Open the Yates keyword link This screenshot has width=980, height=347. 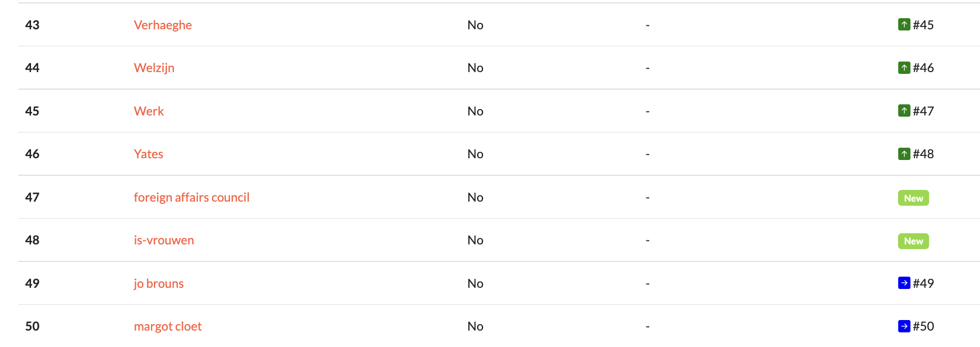[148, 154]
